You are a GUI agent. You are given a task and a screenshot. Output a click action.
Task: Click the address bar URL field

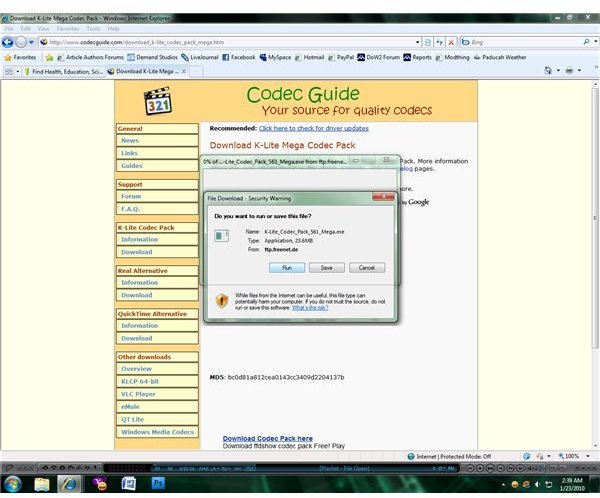[x=227, y=42]
